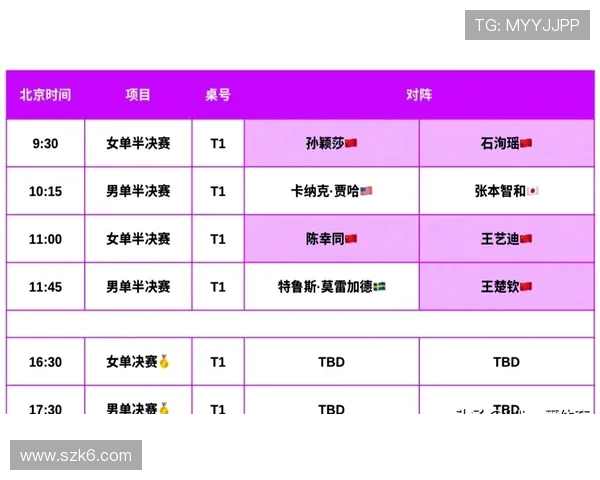600x480 pixels.
Task: Click the second TBD in the 16:30 row
Action: click(x=506, y=362)
